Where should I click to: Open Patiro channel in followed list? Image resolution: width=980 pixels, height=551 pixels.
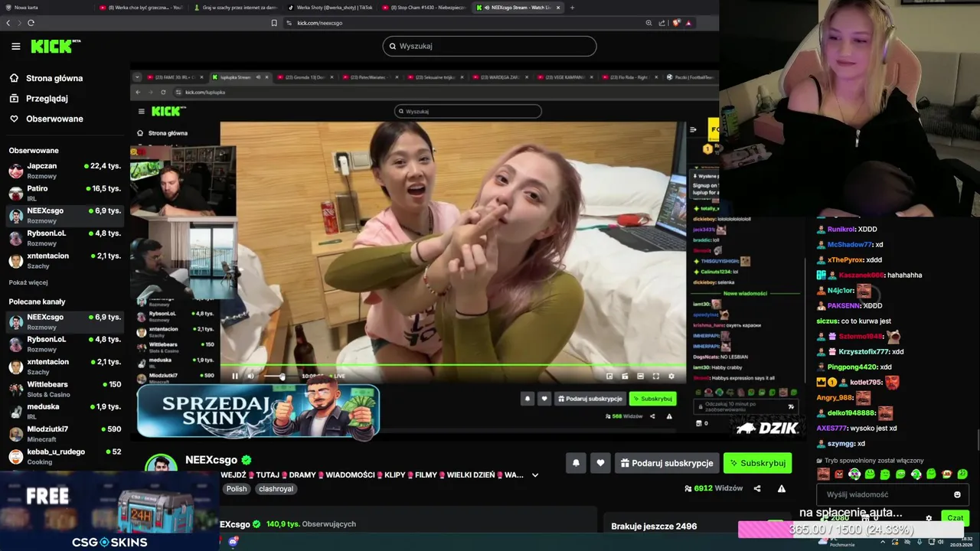coord(64,193)
